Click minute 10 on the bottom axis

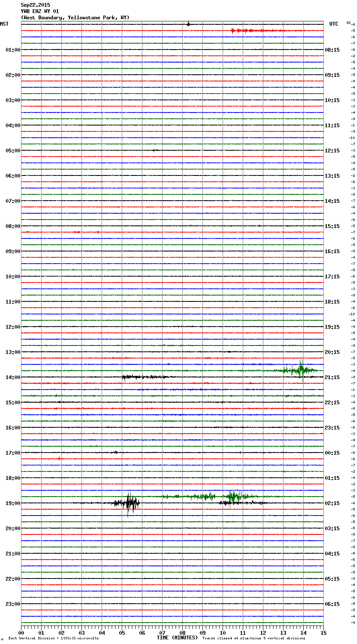pyautogui.click(x=223, y=633)
